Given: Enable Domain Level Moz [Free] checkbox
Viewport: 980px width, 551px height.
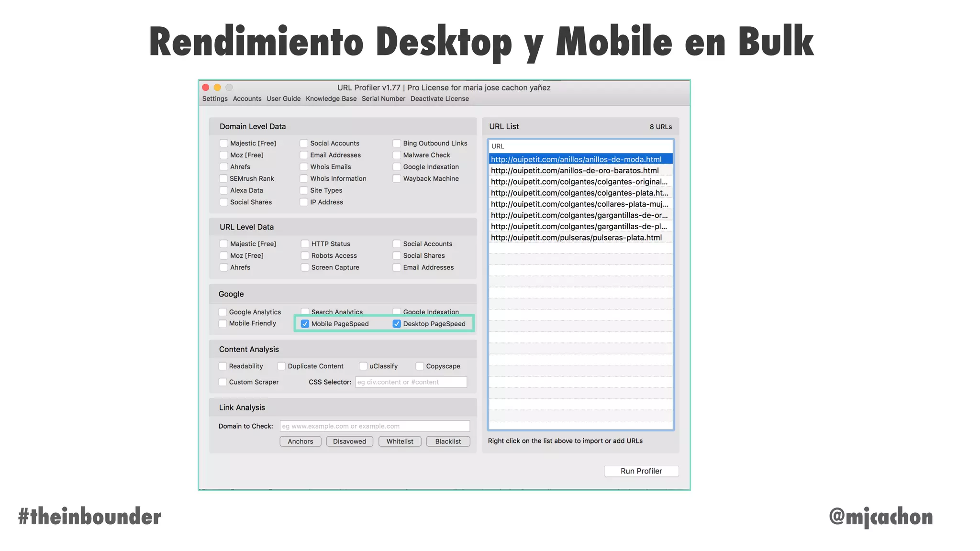Looking at the screenshot, I should pos(223,155).
